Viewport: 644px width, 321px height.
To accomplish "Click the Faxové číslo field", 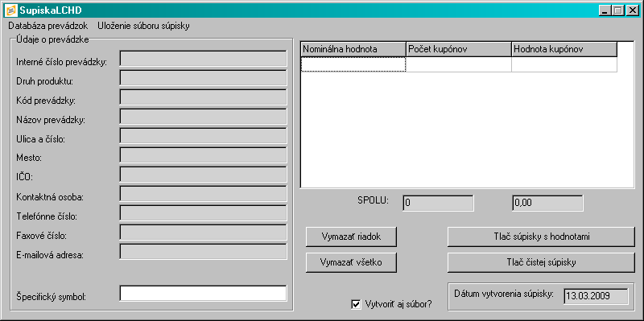I will [204, 233].
